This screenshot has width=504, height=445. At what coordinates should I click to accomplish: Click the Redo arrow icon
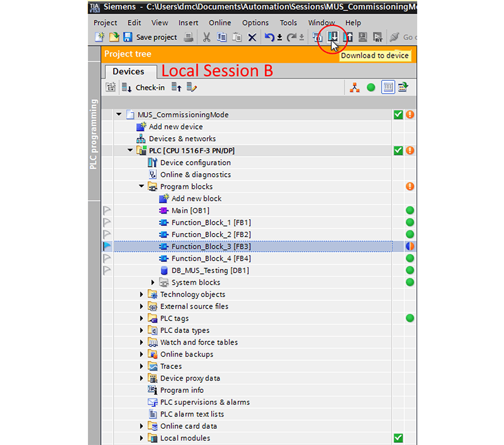tap(292, 38)
